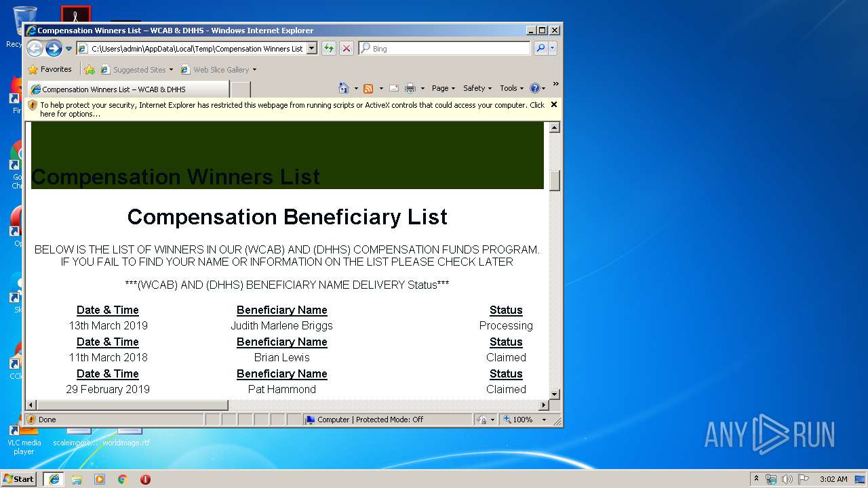Click the horizontal scrollbar left arrow

(x=31, y=405)
